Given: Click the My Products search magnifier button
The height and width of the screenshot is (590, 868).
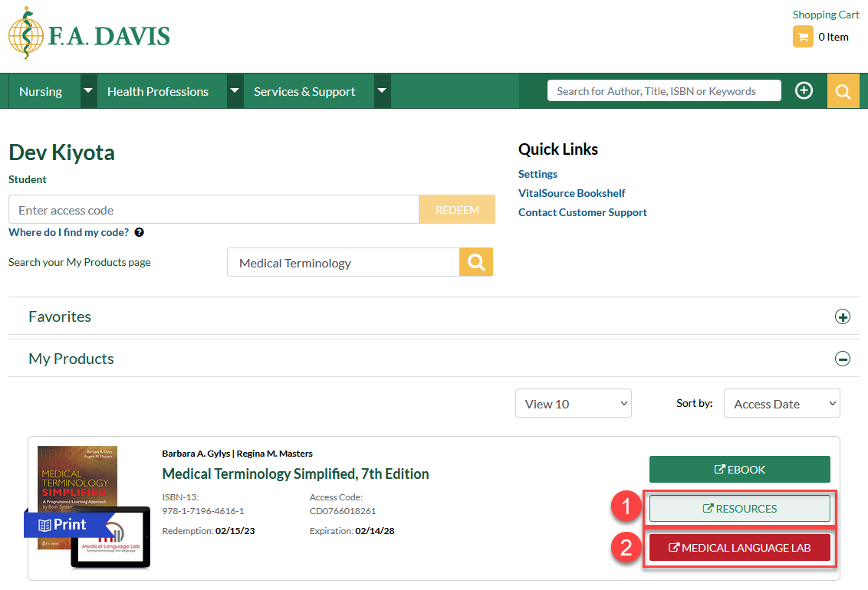Looking at the screenshot, I should (476, 262).
